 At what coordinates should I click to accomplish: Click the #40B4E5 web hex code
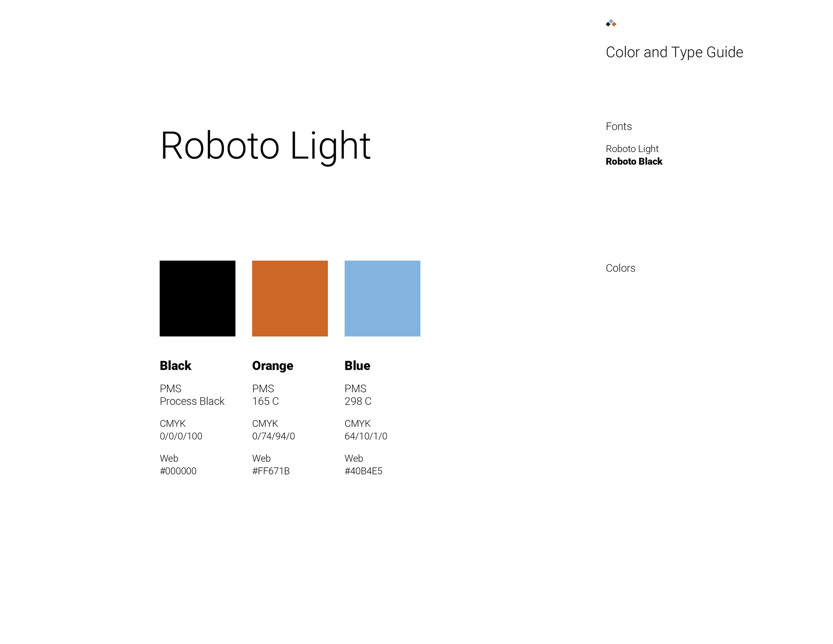[x=363, y=471]
